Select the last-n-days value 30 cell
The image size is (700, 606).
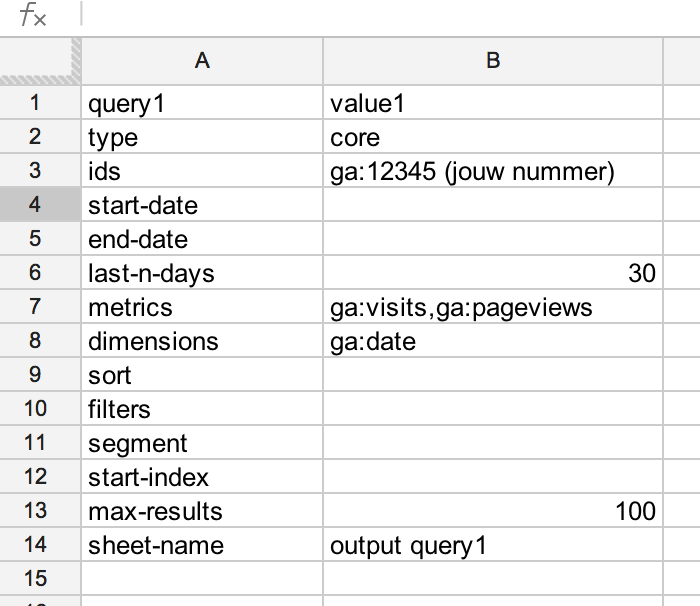tap(492, 273)
